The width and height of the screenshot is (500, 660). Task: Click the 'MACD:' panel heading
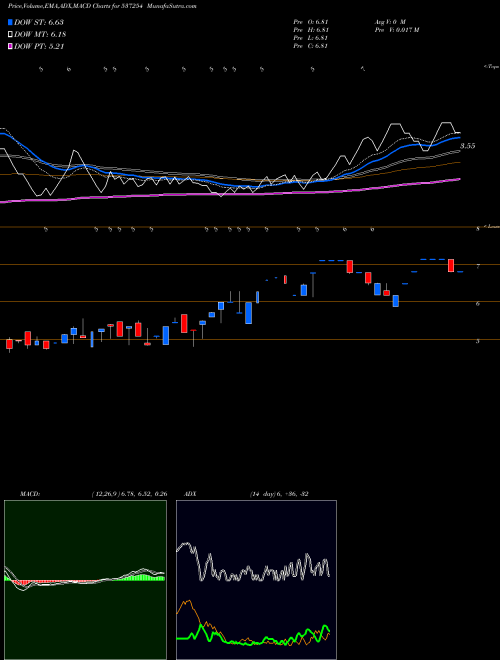click(30, 494)
